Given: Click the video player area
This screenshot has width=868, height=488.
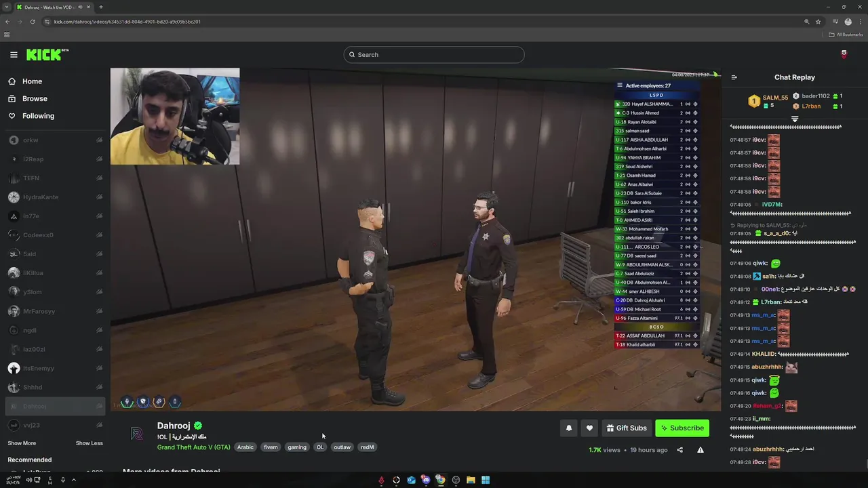Looking at the screenshot, I should (416, 239).
